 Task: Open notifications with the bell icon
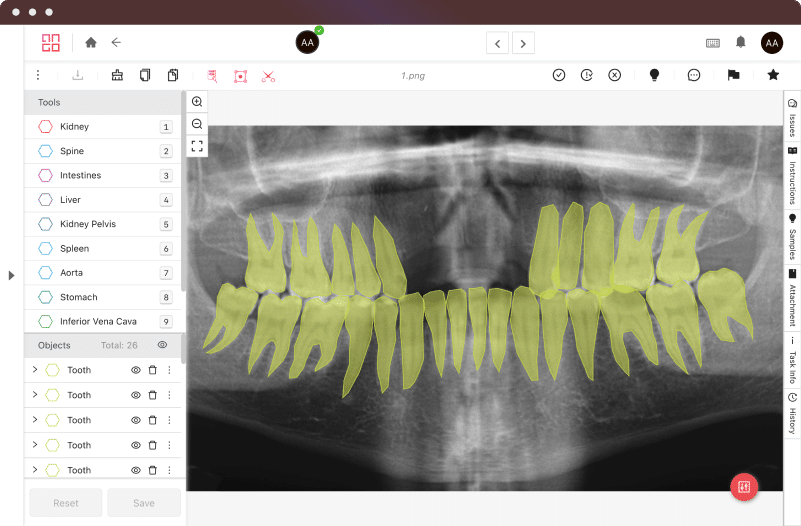[x=741, y=42]
